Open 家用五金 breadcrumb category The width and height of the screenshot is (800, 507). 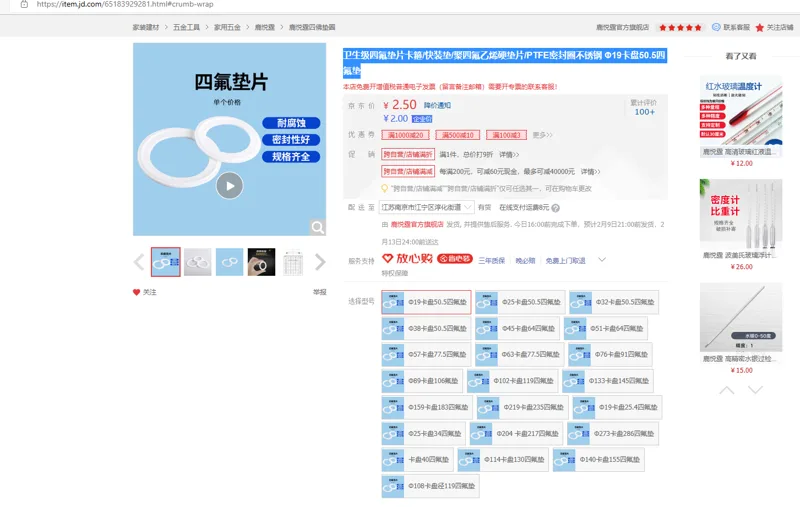tap(227, 28)
